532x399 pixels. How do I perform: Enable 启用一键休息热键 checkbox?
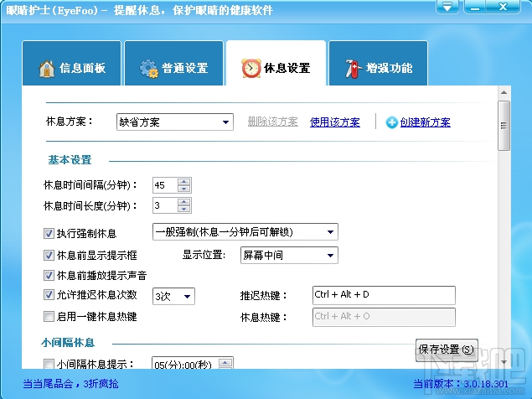pos(49,317)
